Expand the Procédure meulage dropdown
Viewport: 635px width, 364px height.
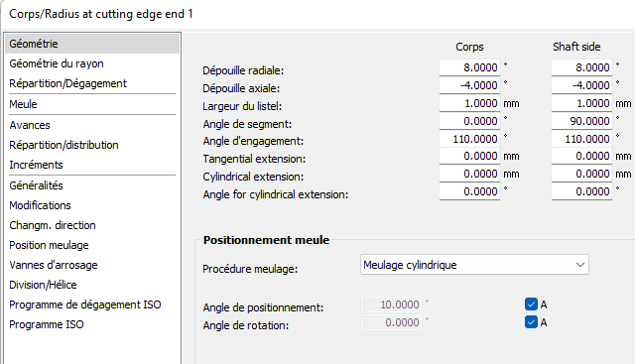coord(474,265)
